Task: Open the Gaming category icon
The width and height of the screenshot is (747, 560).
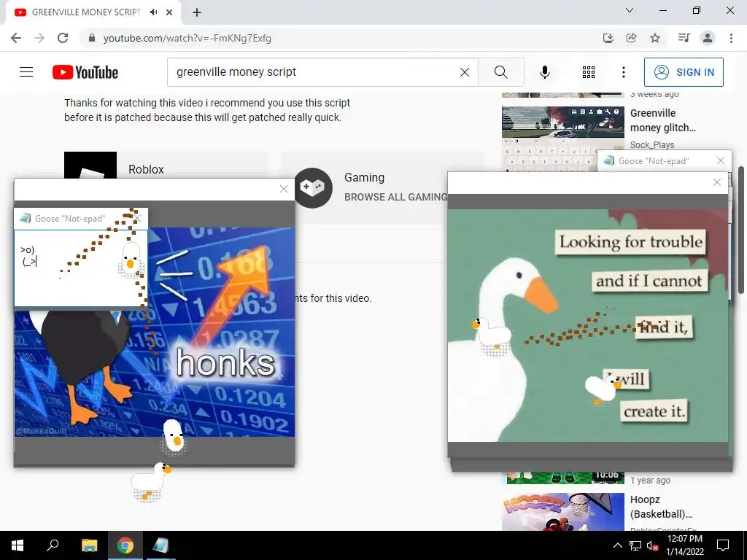Action: [x=313, y=187]
